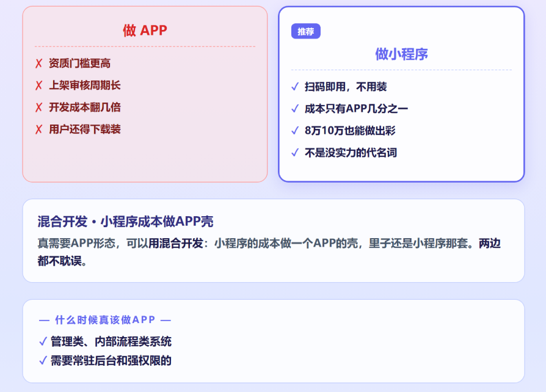Image resolution: width=546 pixels, height=392 pixels.
Task: Select the text 扫码即用，不用装
Action: coord(346,87)
